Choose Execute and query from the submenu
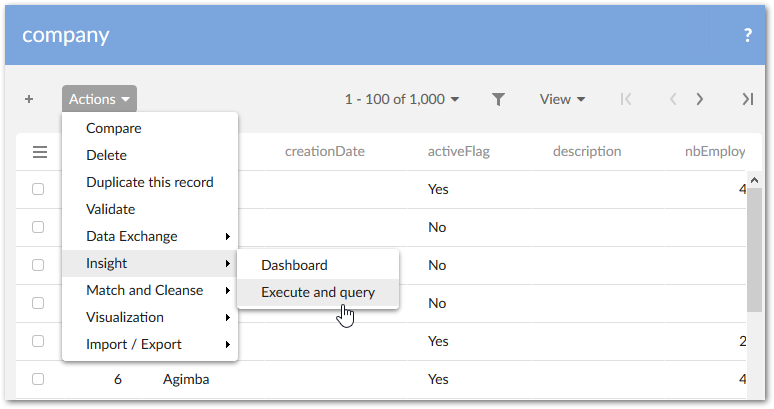Screen dimensions: 774x409 tap(318, 292)
